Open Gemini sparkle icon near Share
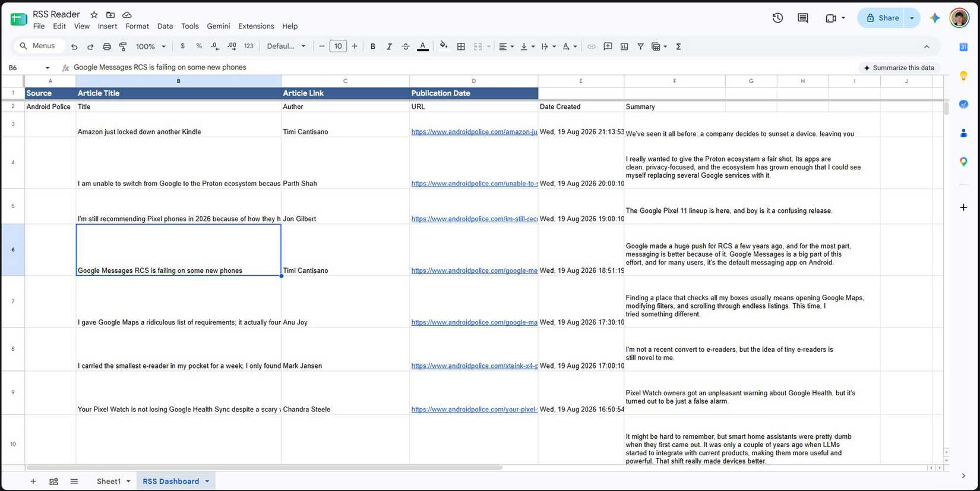Viewport: 980px width, 491px height. coord(935,18)
